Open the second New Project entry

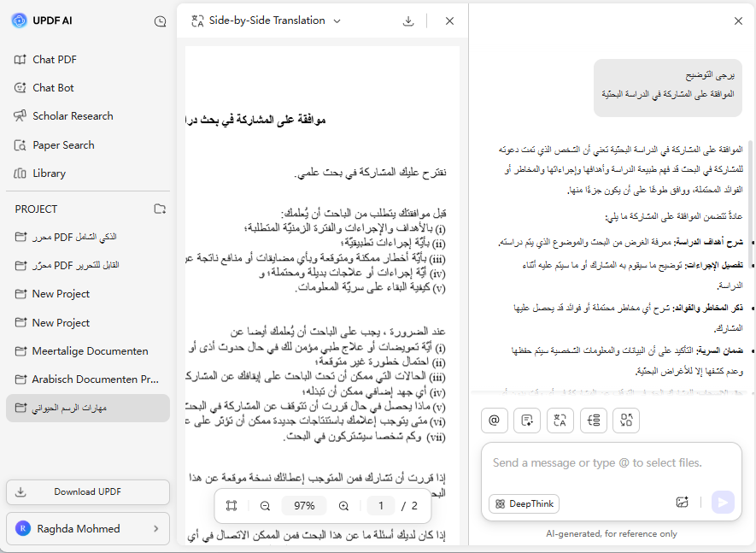88,323
